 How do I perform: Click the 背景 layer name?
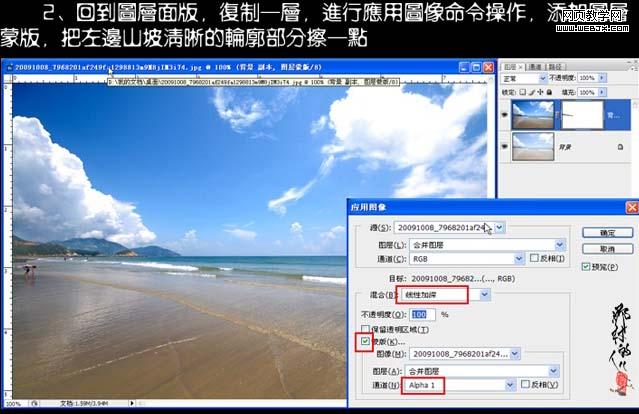pyautogui.click(x=565, y=147)
